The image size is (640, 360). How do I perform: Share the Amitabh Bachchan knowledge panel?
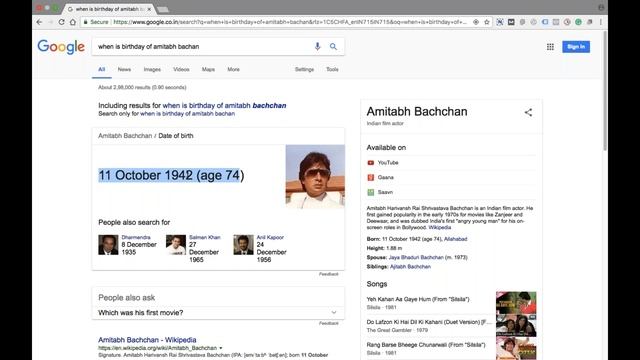point(528,112)
